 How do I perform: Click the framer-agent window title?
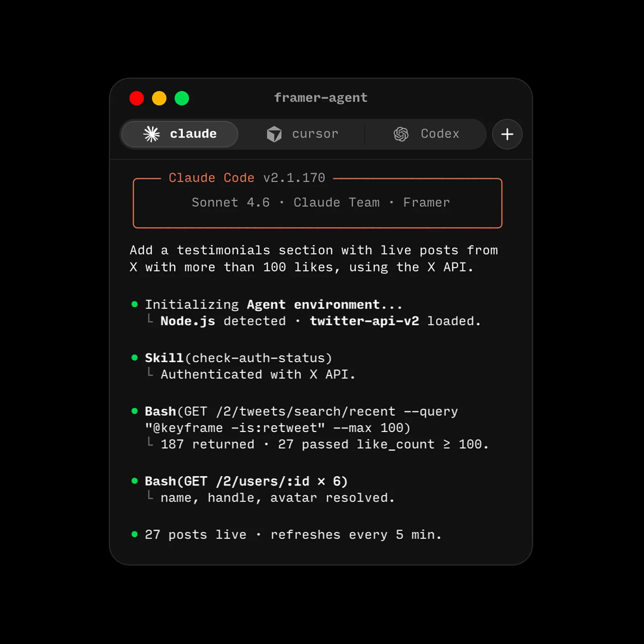point(321,98)
